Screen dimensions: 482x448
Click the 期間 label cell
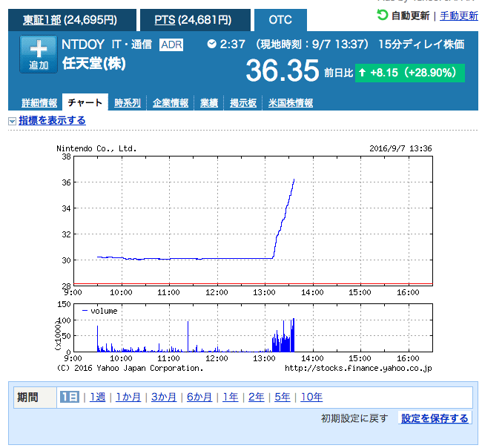click(x=35, y=398)
